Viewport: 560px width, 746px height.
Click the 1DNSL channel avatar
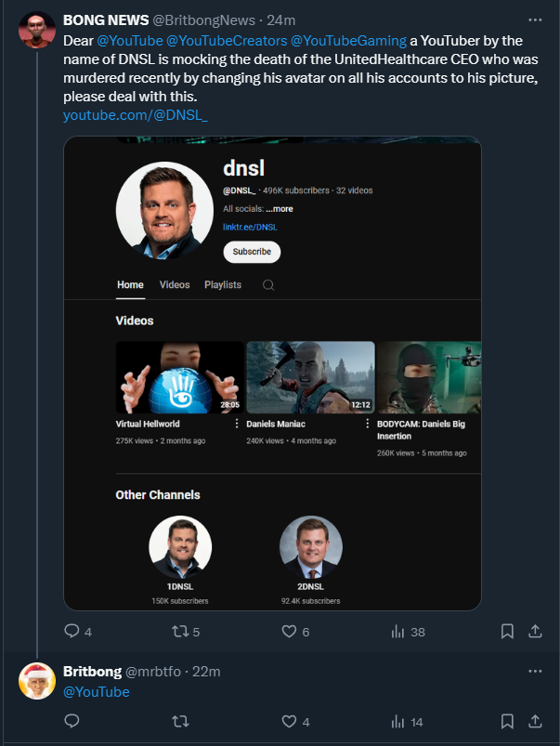[x=180, y=547]
